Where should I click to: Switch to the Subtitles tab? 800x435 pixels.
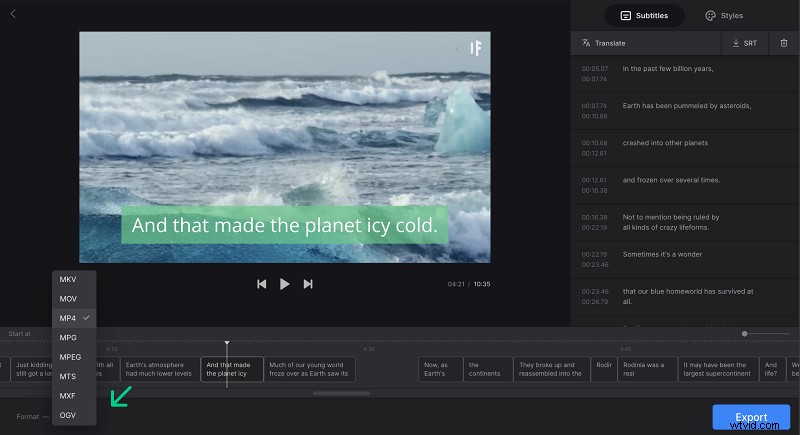(645, 15)
